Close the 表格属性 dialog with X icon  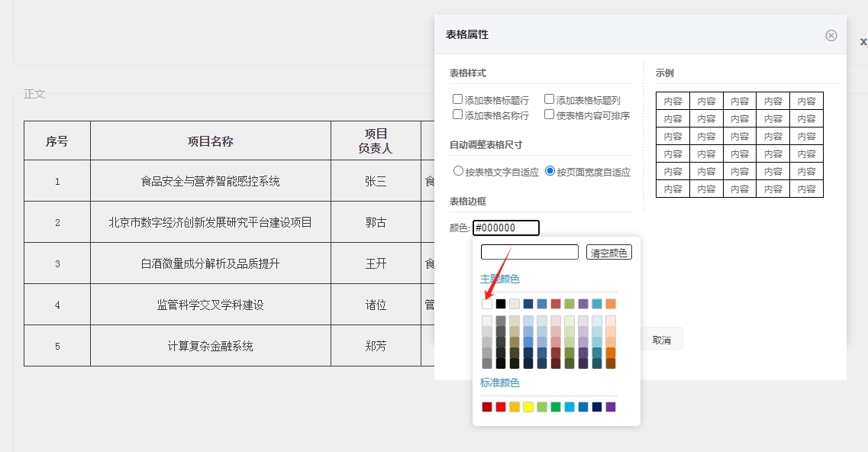tap(831, 35)
